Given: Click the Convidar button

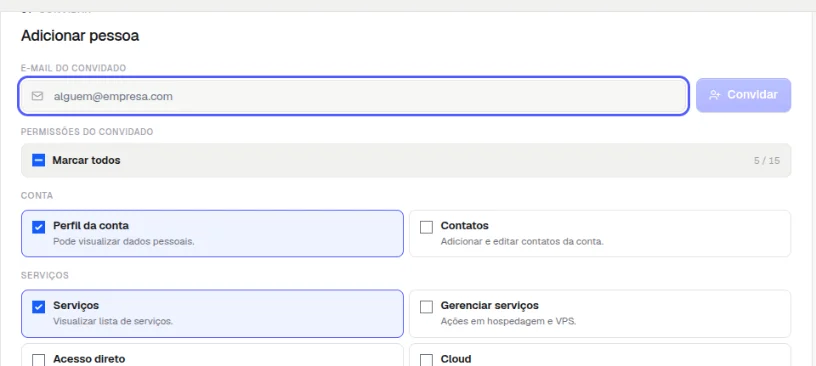Looking at the screenshot, I should coord(744,95).
